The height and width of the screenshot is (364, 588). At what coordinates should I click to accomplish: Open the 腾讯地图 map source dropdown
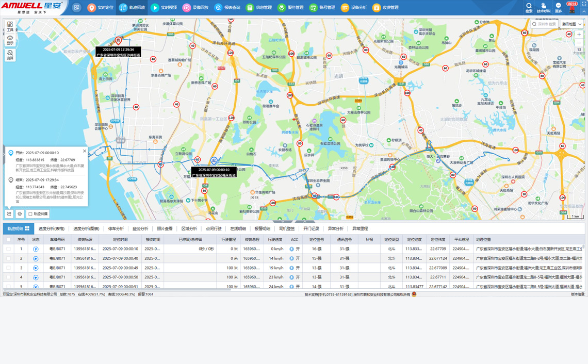tap(572, 24)
